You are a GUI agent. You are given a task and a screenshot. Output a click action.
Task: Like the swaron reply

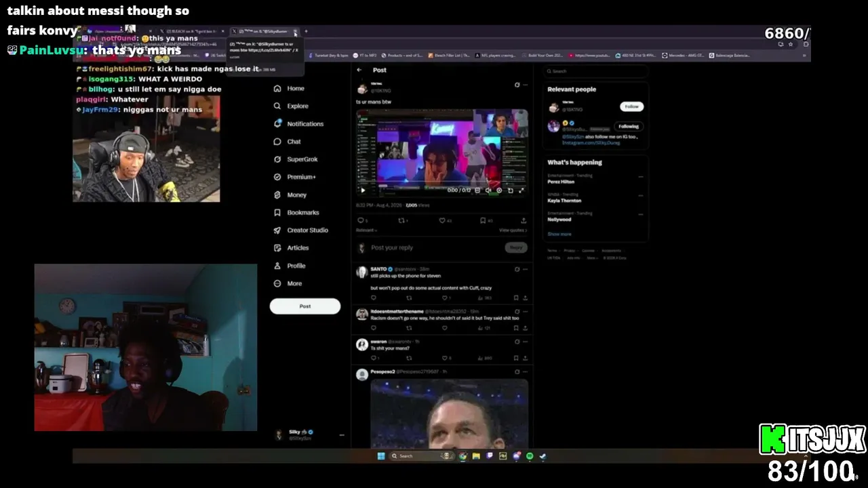[x=445, y=358]
